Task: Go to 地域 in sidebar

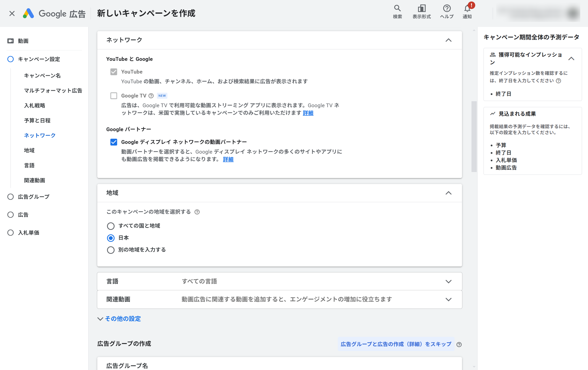Action: pos(29,150)
